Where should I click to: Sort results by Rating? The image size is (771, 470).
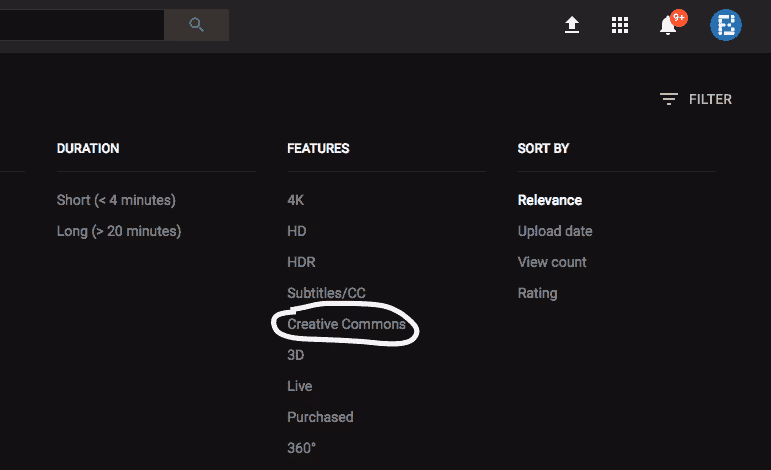pos(537,293)
